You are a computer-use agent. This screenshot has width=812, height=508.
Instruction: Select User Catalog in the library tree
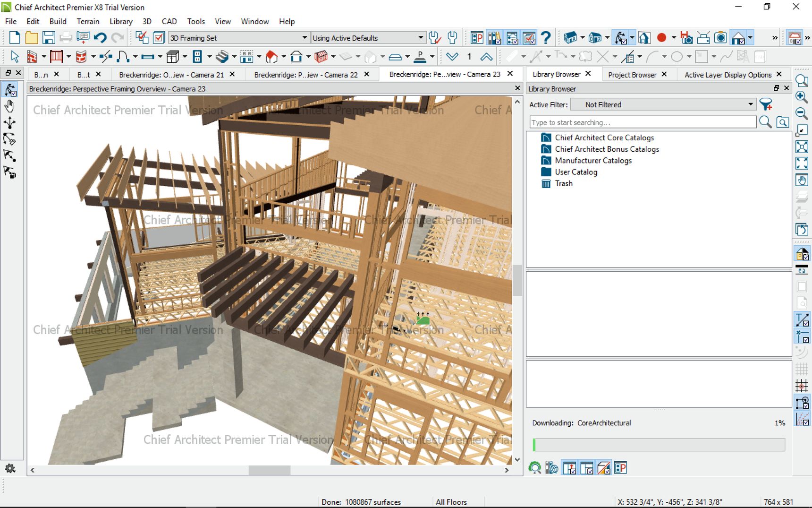tap(576, 172)
